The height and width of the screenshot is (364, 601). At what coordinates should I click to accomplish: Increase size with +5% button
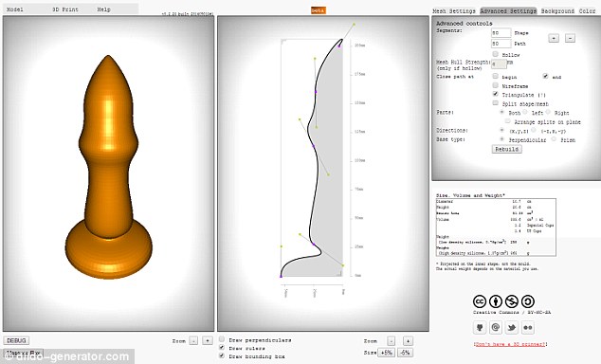point(387,353)
